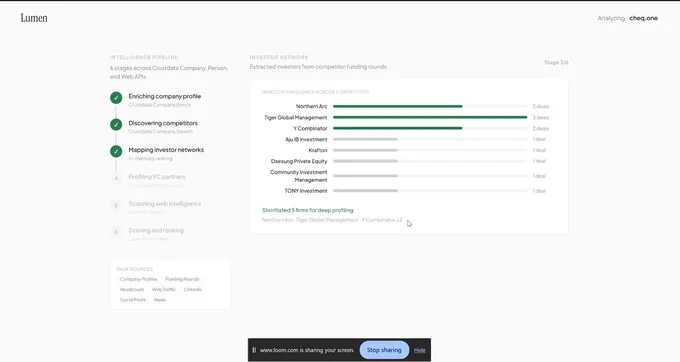Click step 6 number badge for Scoring and ranking
The image size is (680, 362).
[x=116, y=232]
